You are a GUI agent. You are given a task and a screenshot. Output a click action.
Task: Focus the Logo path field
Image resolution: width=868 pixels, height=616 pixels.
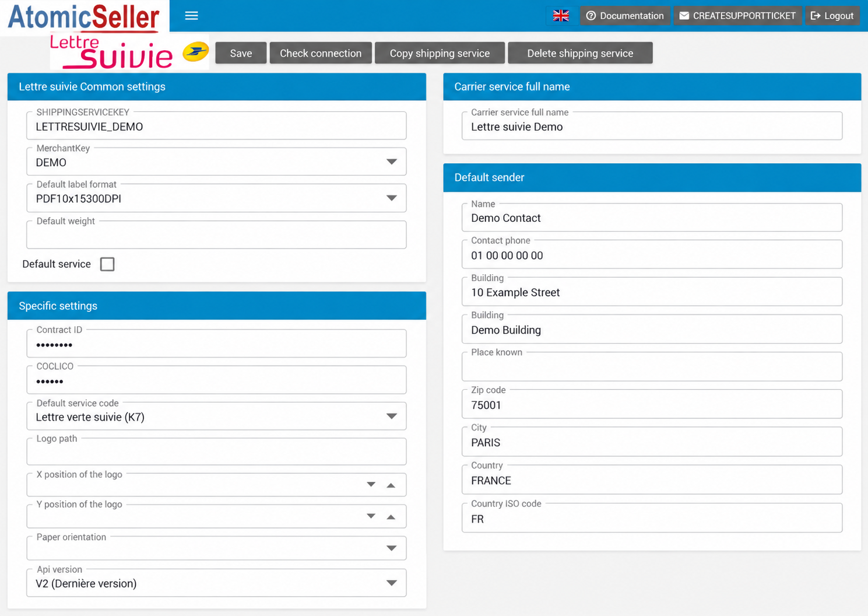[216, 452]
